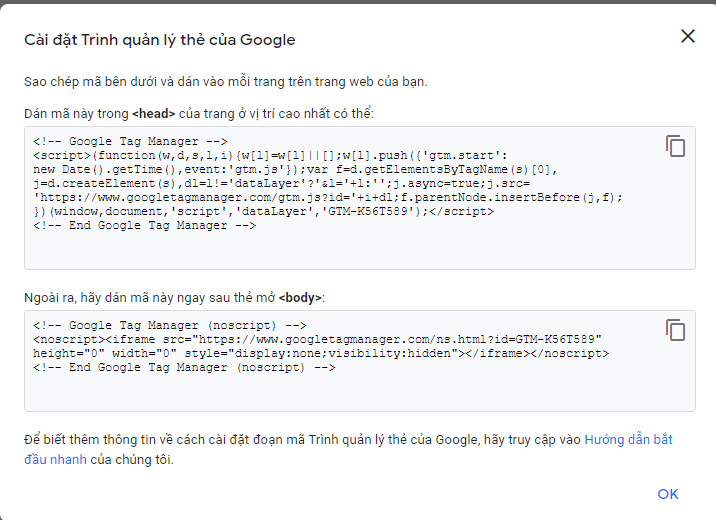Click the Sao chép mã bên dưới instruction
The image size is (716, 520).
[x=226, y=82]
